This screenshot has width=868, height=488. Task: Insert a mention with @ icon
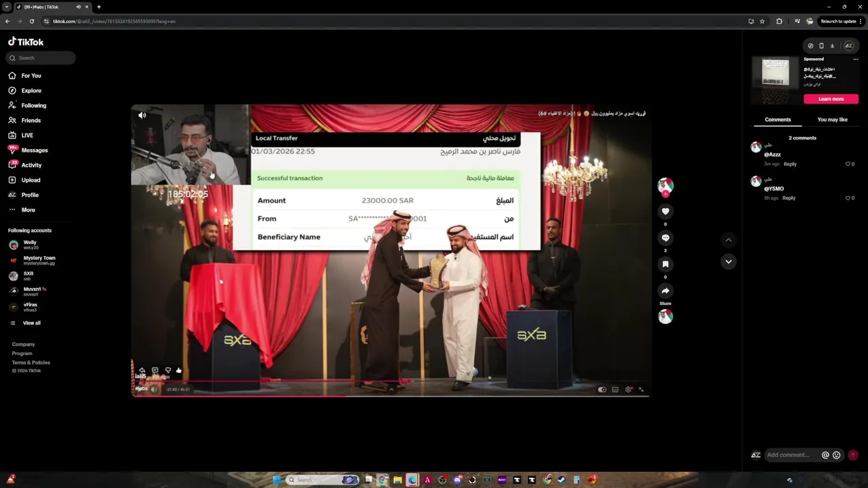point(825,455)
